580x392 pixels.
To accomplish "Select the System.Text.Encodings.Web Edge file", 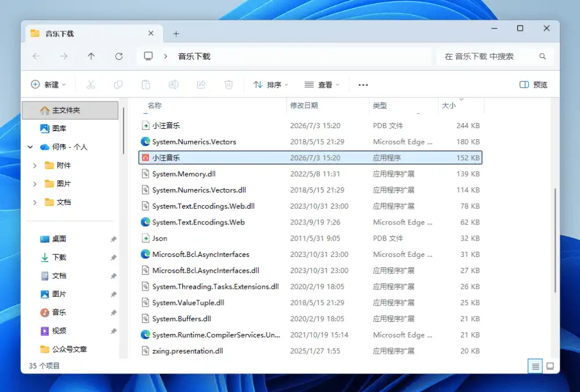I will pos(310,222).
